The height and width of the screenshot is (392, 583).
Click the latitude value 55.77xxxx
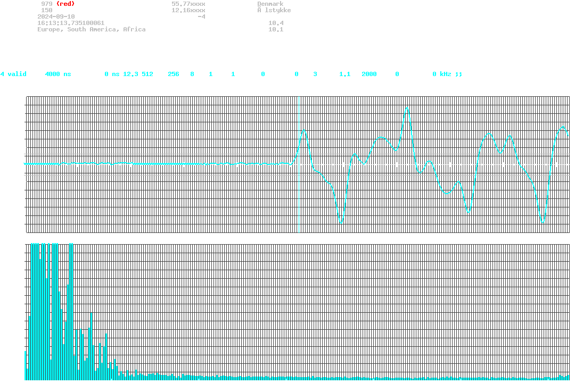coord(188,4)
